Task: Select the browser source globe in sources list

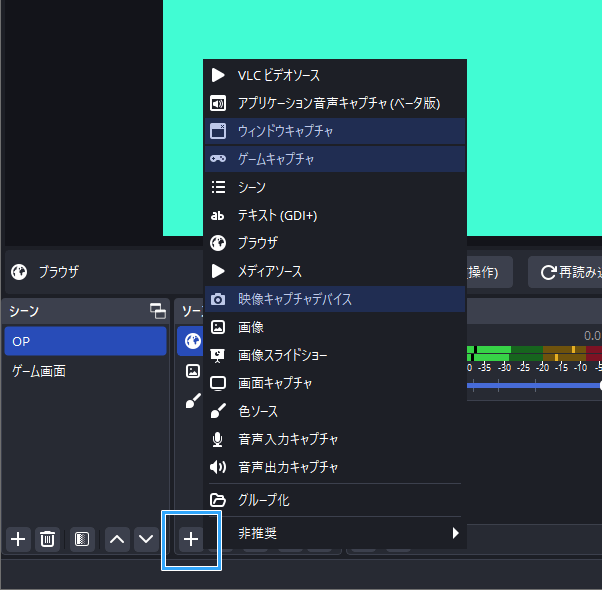Action: [192, 341]
